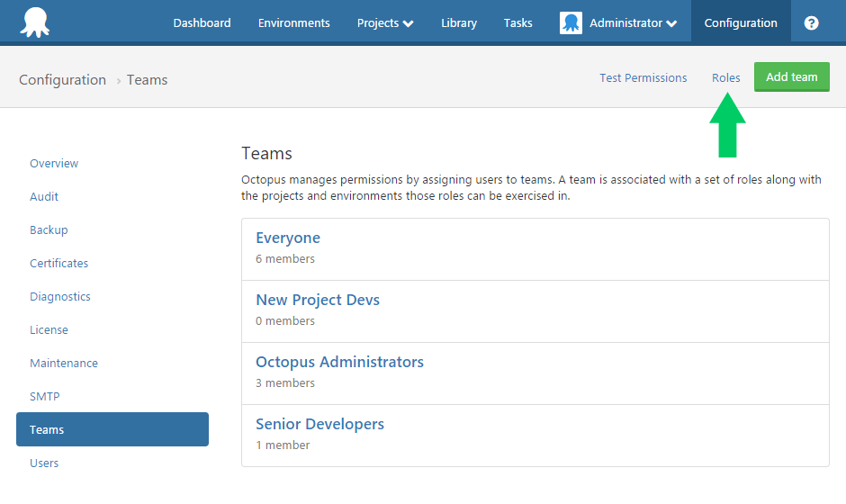Viewport: 846px width, 504px height.
Task: Open Overview in the sidebar
Action: coord(54,164)
